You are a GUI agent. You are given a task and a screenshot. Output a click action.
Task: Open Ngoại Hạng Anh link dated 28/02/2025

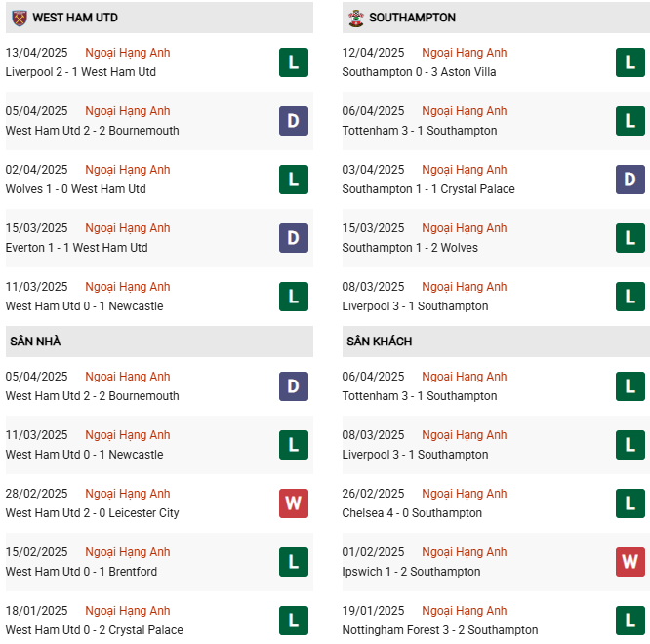[x=128, y=494]
